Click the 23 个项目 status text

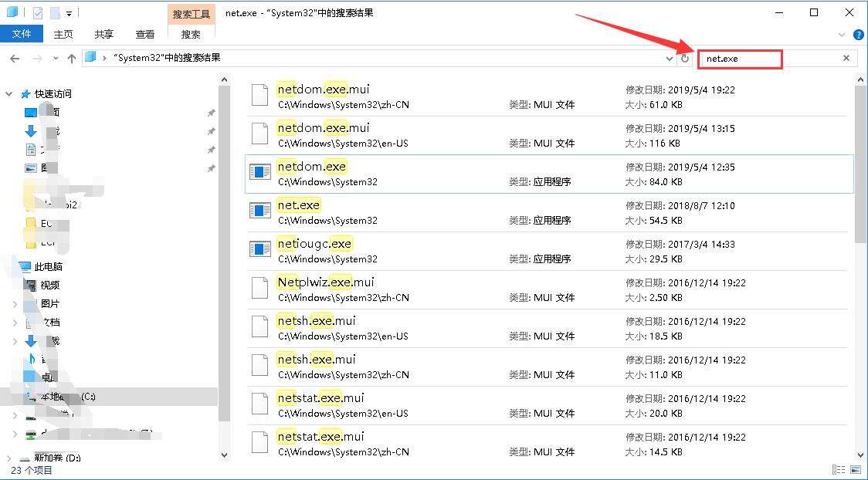[32, 471]
